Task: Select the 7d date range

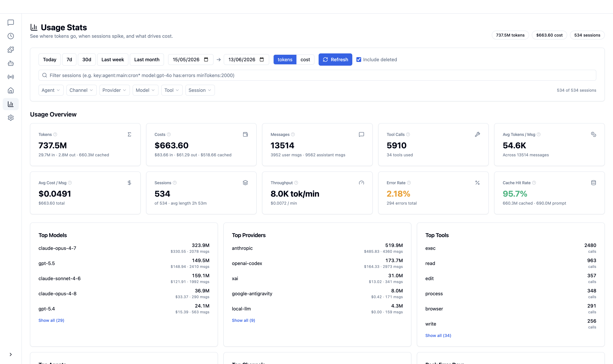Action: pyautogui.click(x=69, y=60)
